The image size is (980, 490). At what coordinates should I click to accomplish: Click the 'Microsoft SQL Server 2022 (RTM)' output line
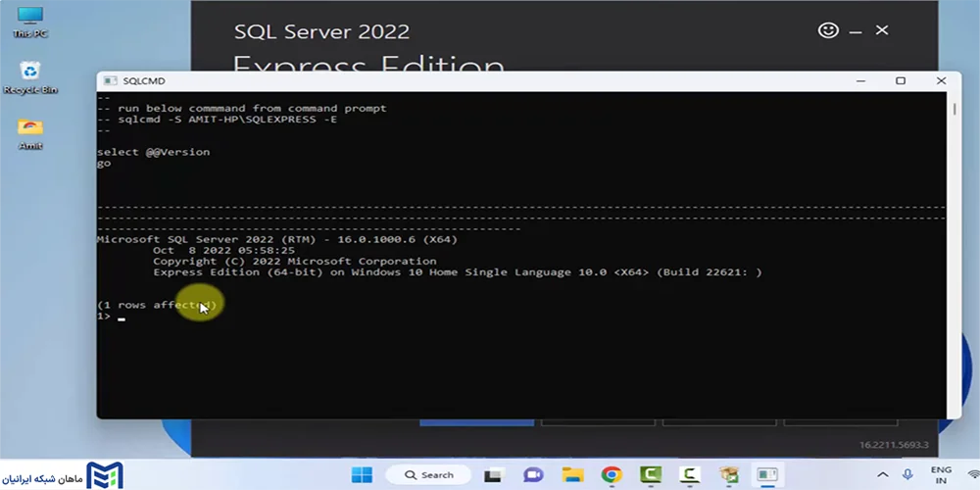point(277,239)
